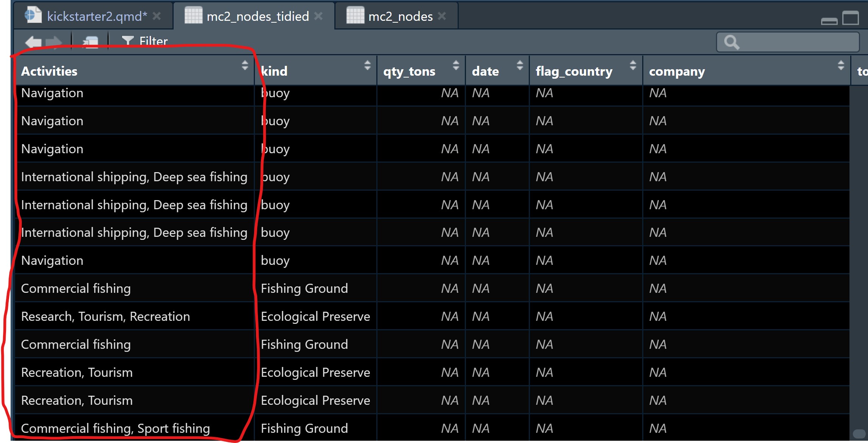Screen dimensions: 868x443
Task: Toggle sort on company column arrows
Action: click(x=841, y=65)
